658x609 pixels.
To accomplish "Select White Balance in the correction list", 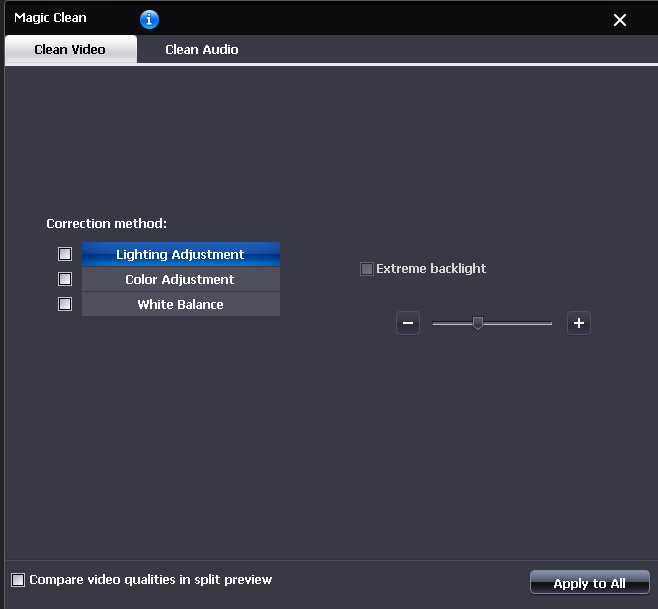I will pyautogui.click(x=180, y=305).
